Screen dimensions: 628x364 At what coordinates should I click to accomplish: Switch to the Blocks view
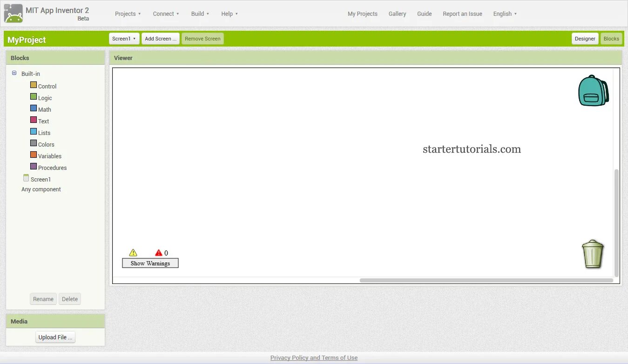coord(611,39)
